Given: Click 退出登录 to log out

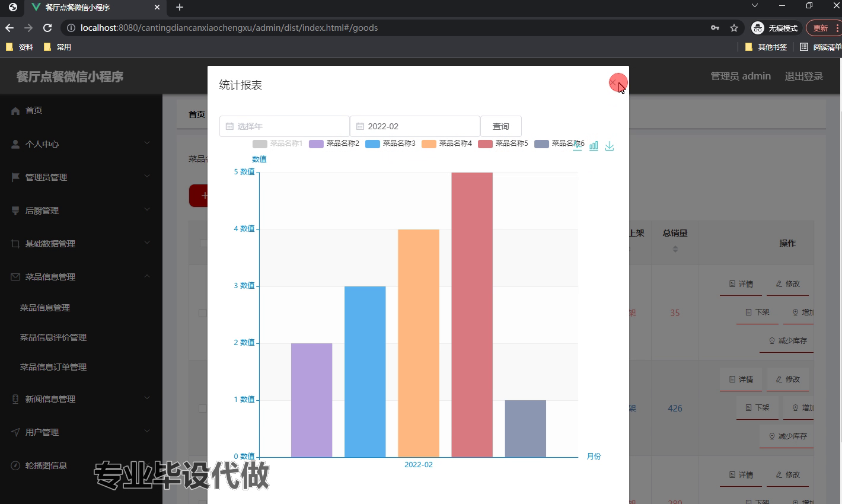Looking at the screenshot, I should (804, 76).
